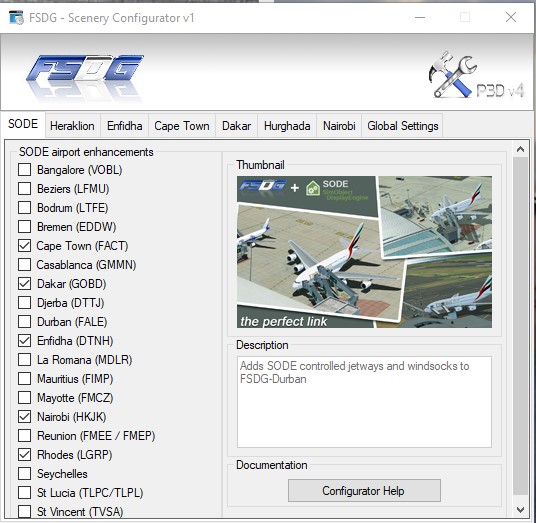Viewport: 536px width, 523px height.
Task: Uncheck Cape Town (FACT) checkbox
Action: coord(25,245)
